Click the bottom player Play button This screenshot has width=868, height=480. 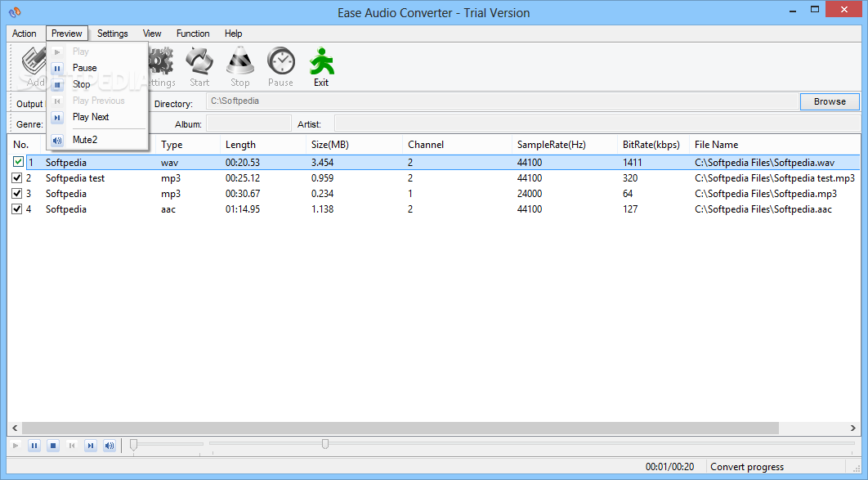point(16,445)
